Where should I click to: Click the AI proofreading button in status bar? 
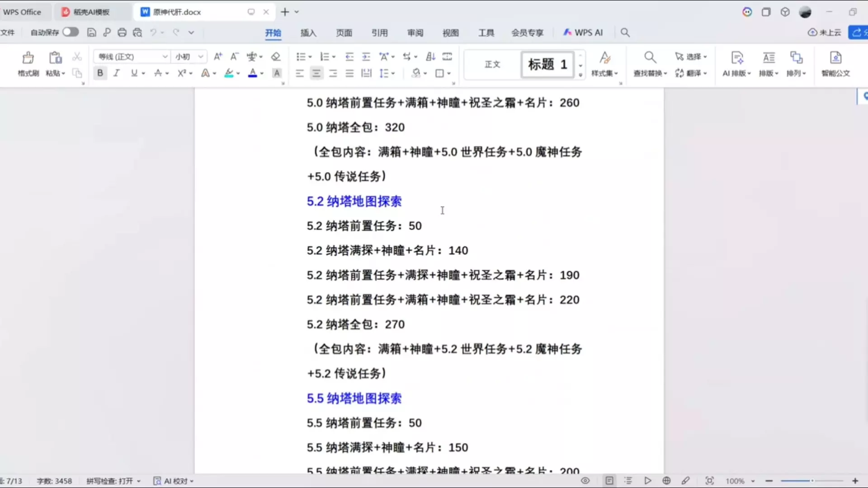[x=174, y=481]
